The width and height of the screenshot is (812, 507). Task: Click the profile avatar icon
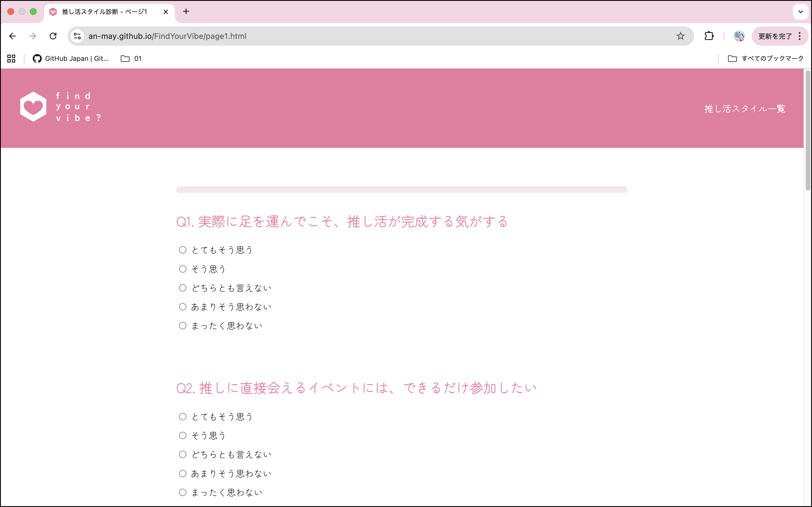tap(739, 36)
